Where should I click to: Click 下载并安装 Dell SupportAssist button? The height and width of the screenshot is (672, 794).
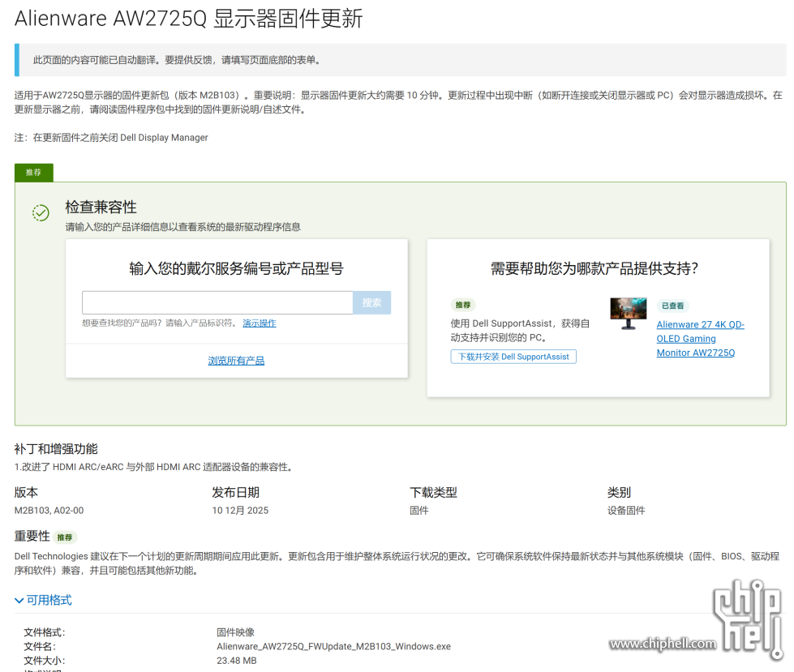(x=513, y=357)
